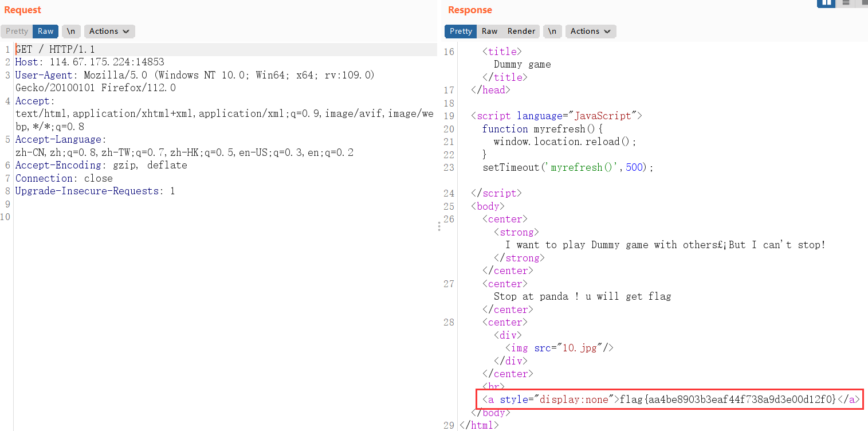Image resolution: width=868 pixels, height=431 pixels.
Task: Click the img src="10.jpg" tag
Action: [x=560, y=348]
